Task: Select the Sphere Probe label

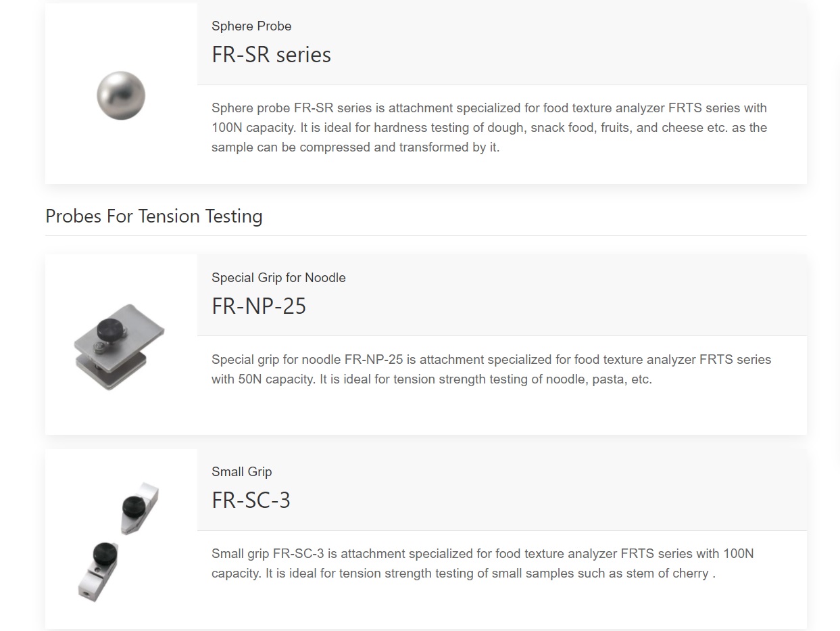Action: click(251, 26)
